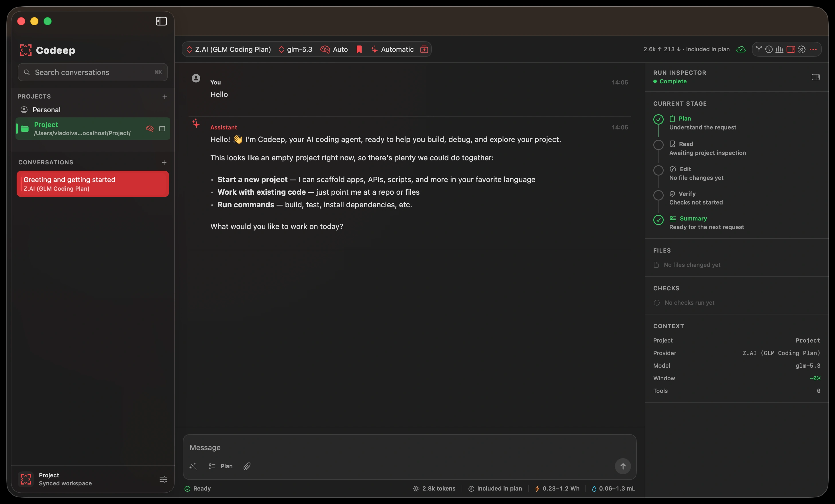Click the red bookmark icon in toolbar

click(x=359, y=50)
